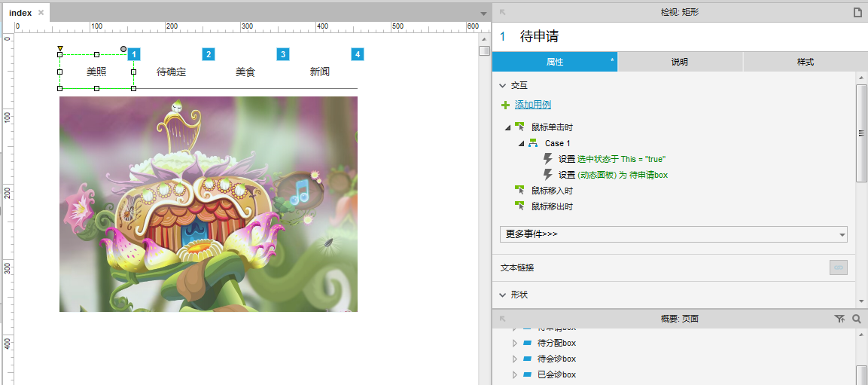The image size is (868, 385).
Task: Switch to the 说明 tab
Action: click(x=680, y=62)
